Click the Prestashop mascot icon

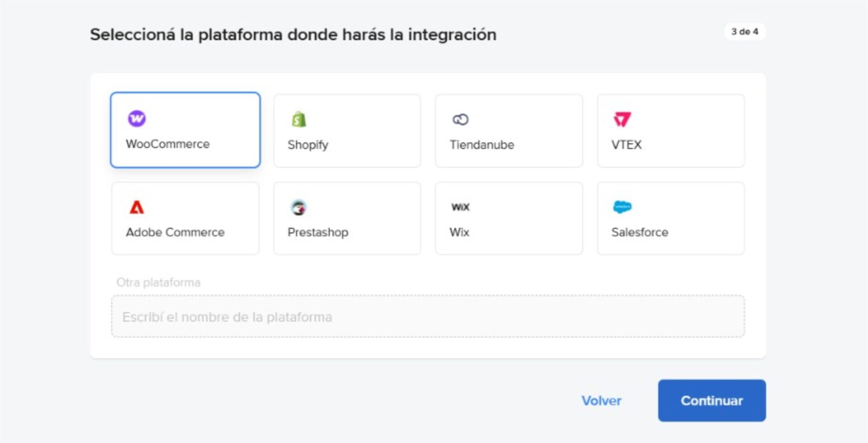(x=298, y=207)
